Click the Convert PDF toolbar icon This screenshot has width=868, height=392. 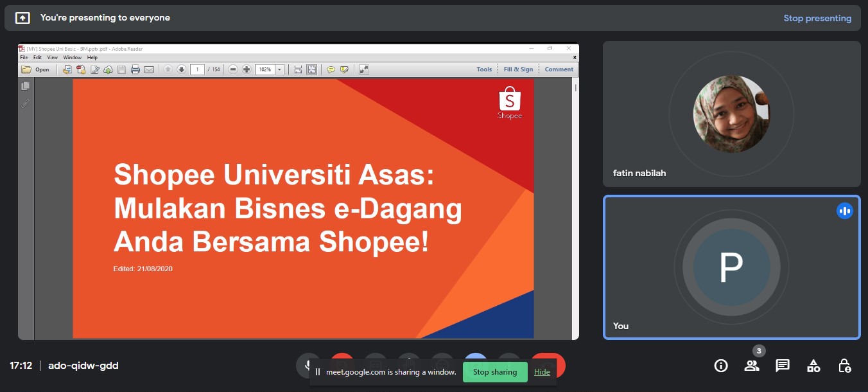[81, 69]
